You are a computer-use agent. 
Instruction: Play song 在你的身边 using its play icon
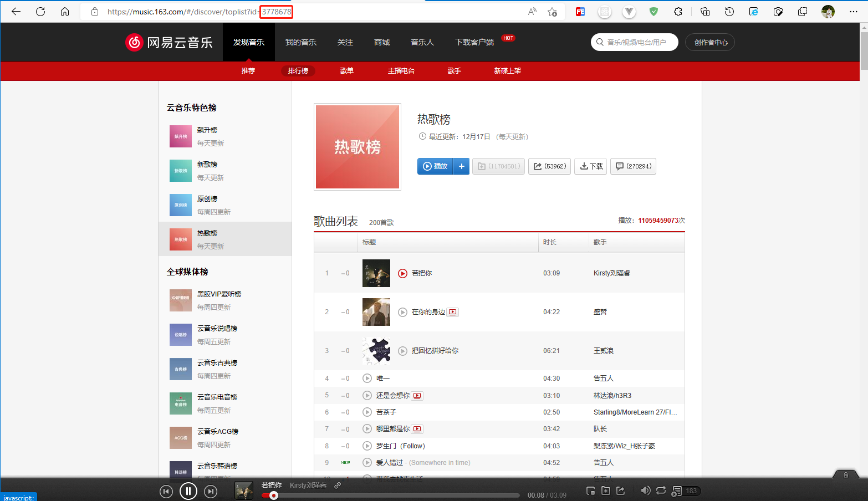403,312
